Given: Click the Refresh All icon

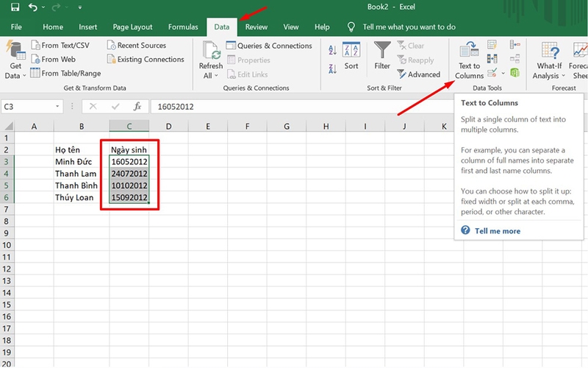Looking at the screenshot, I should tap(212, 50).
